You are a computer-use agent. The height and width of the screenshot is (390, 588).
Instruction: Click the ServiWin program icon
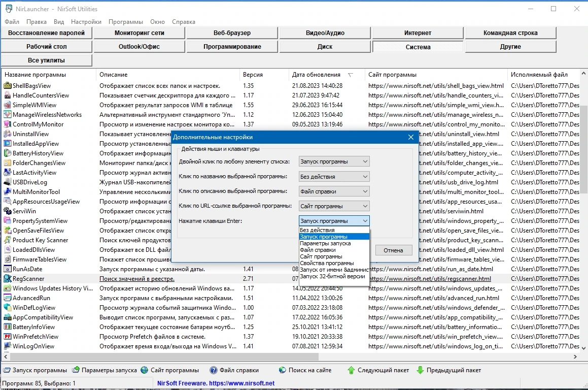(x=8, y=211)
